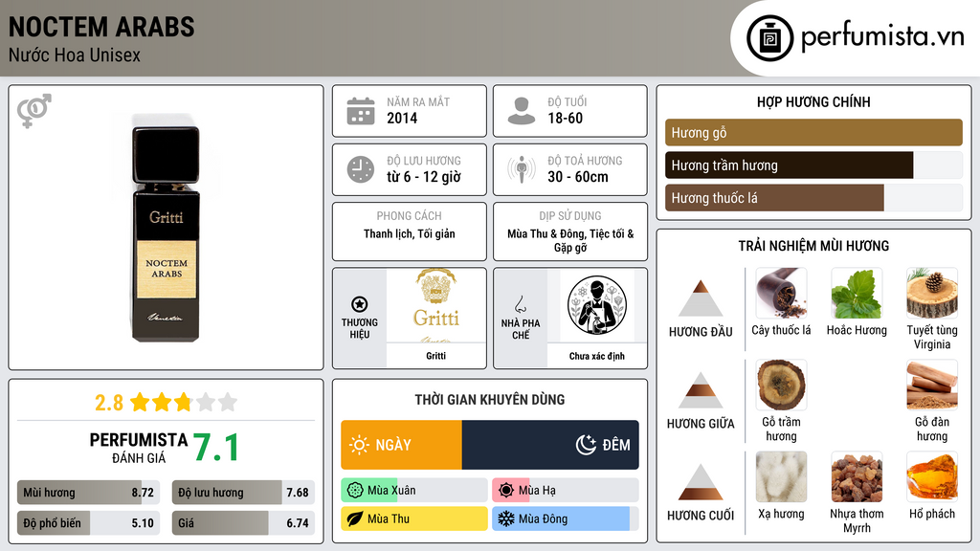Open the Gỗ đàn hương note image

click(932, 385)
